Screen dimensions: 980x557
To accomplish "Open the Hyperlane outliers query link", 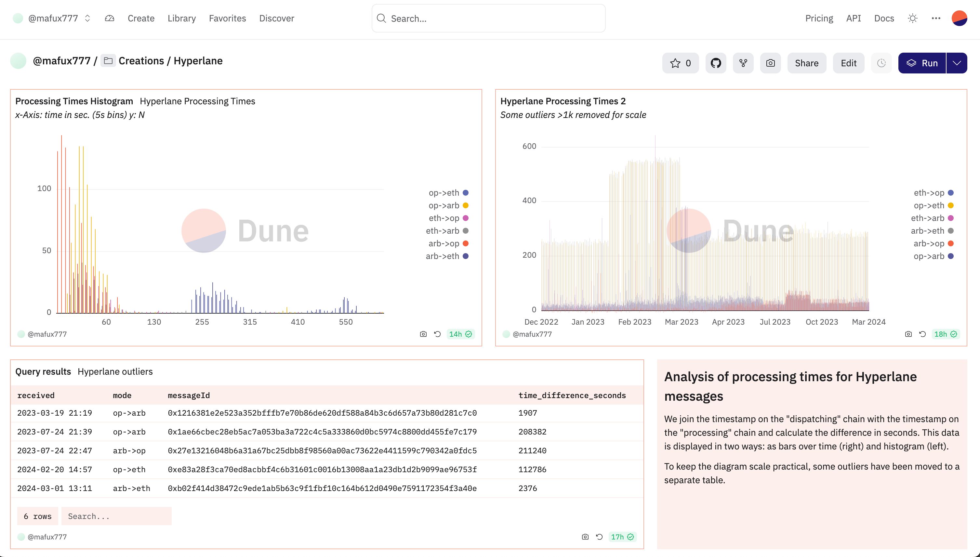I will (x=115, y=372).
